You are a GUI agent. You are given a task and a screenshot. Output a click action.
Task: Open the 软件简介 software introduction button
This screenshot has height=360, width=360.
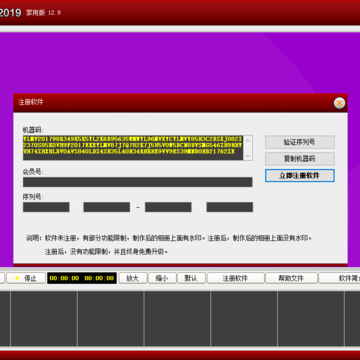pyautogui.click(x=339, y=278)
